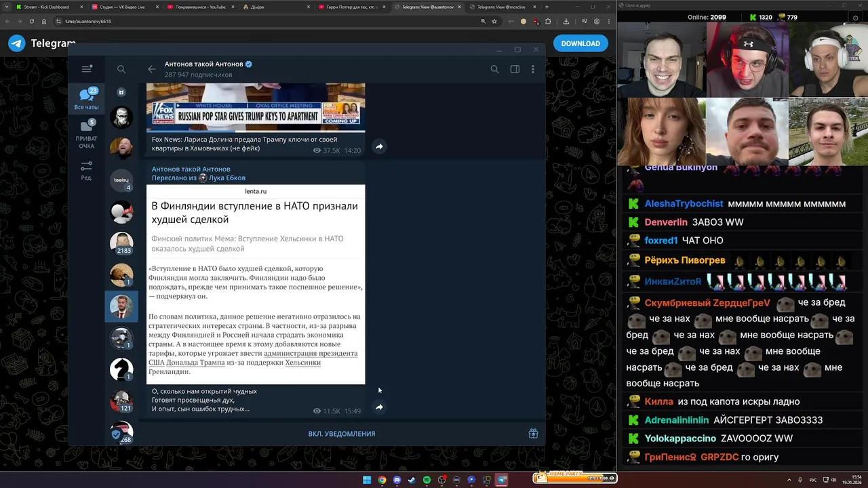The height and width of the screenshot is (488, 868).
Task: Forward the lenta.ru Finland NATO post
Action: point(379,407)
